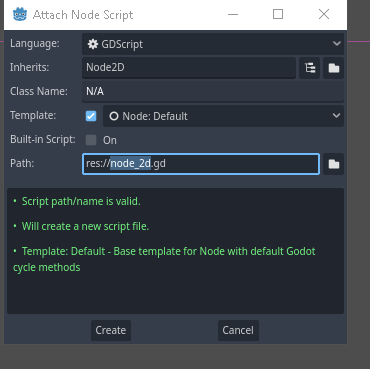The height and width of the screenshot is (369, 370).
Task: Click the 'Inherits:' label
Action: coord(30,67)
